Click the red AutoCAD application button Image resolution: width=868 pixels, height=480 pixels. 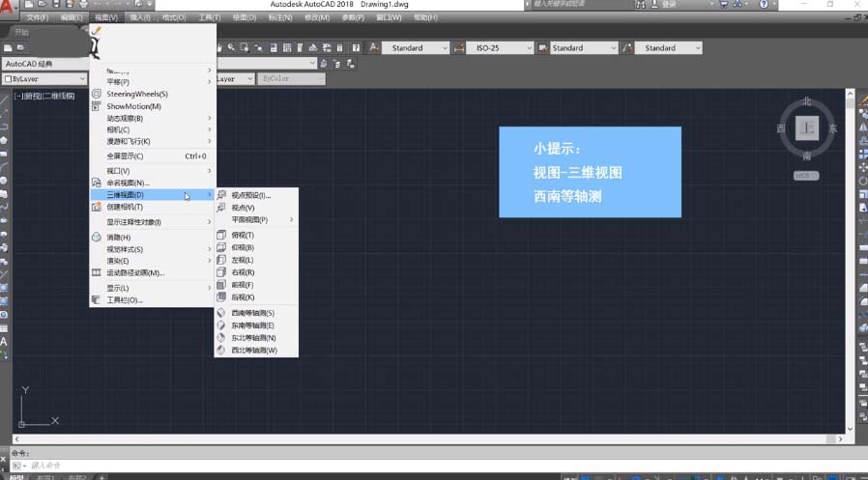click(9, 7)
